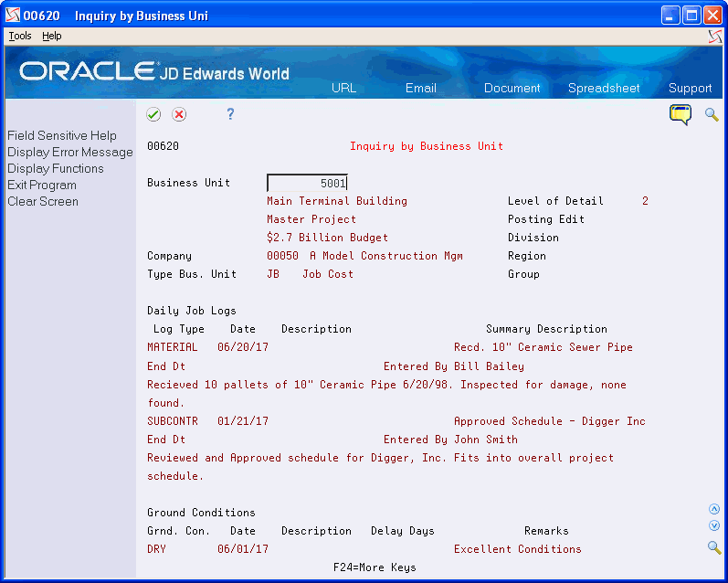Select Display Error Message in the sidebar
The image size is (728, 583).
pyautogui.click(x=70, y=153)
